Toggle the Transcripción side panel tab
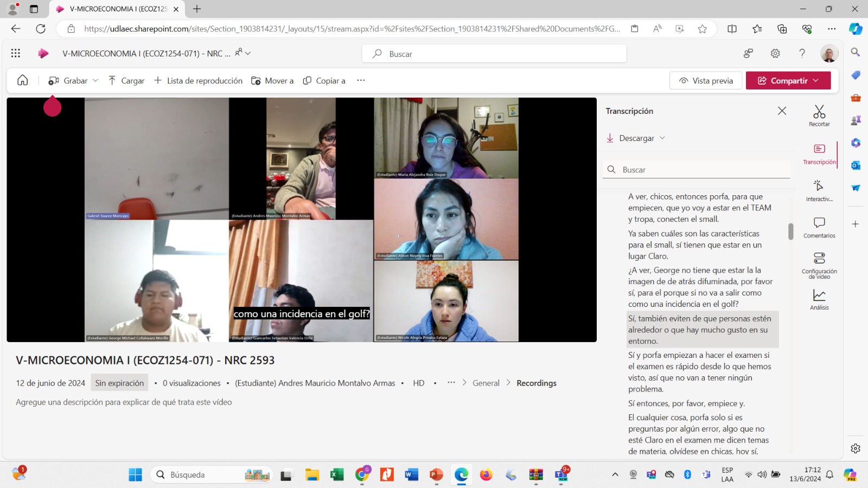 [819, 153]
